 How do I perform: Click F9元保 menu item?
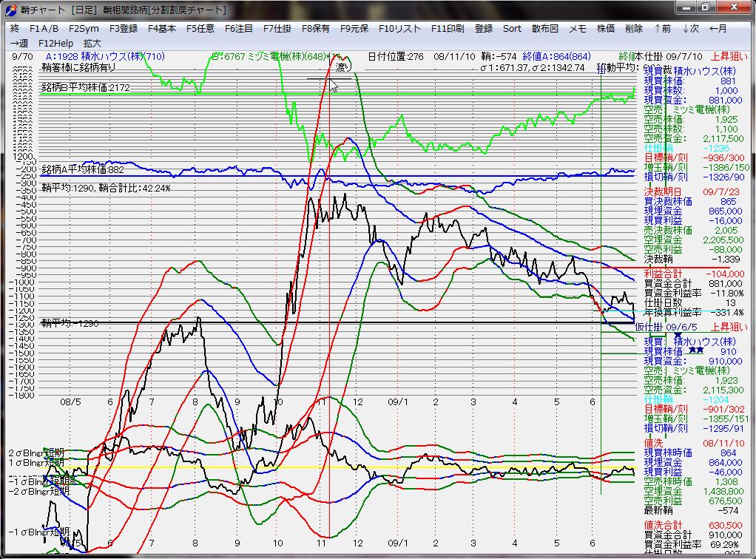[354, 28]
